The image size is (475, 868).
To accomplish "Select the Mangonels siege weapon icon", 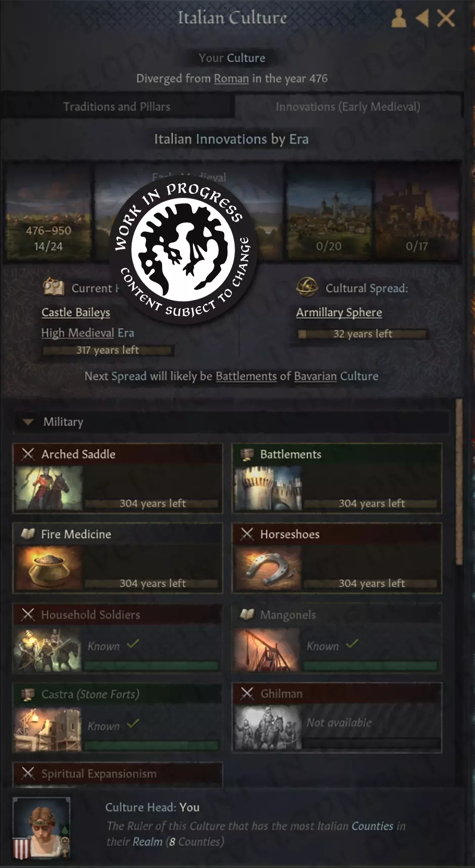I will pos(268,650).
